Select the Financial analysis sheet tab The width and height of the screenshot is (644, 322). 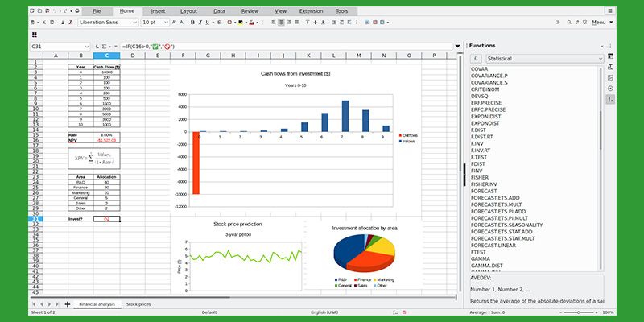coord(97,304)
